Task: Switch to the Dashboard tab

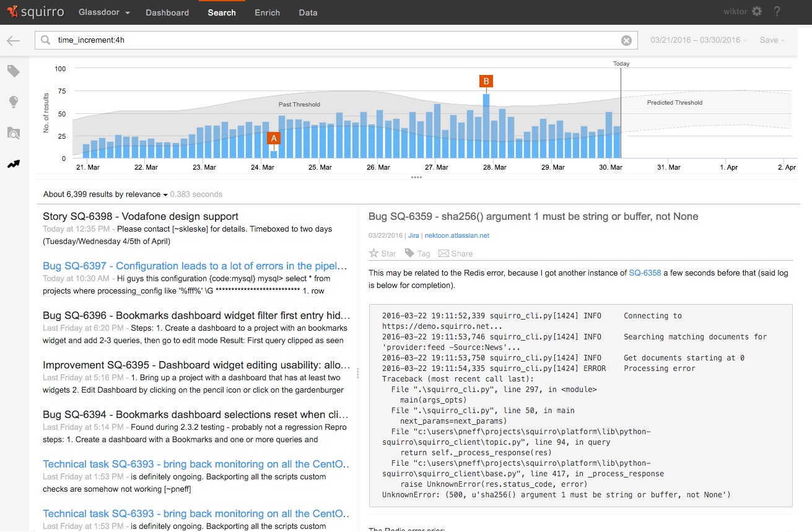Action: point(167,12)
